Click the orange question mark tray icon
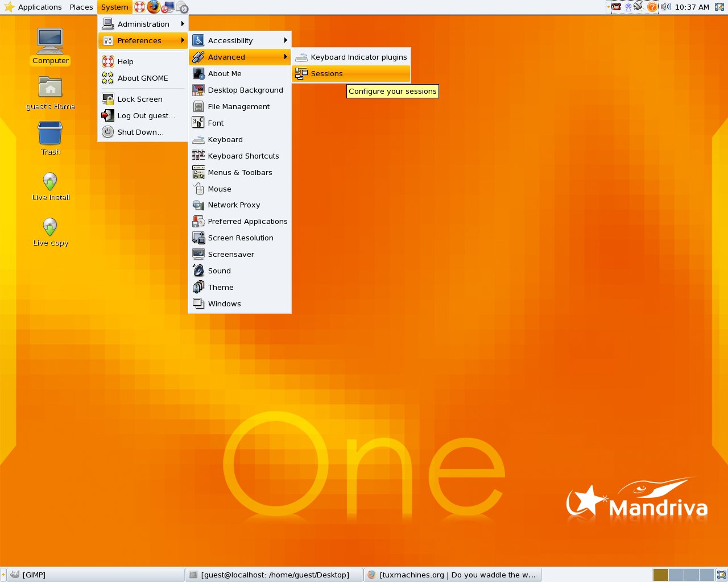Viewport: 728px width, 582px height. pyautogui.click(x=652, y=7)
